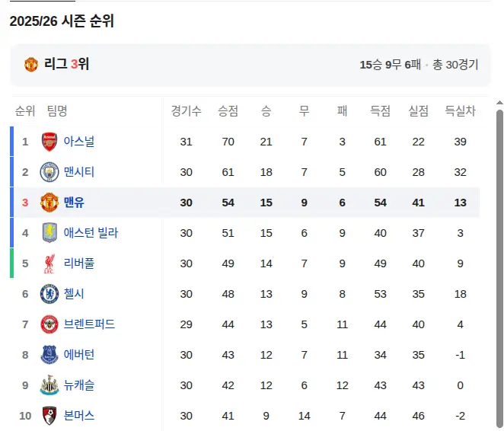This screenshot has height=431, width=504.
Task: Click the 승점 column header
Action: click(228, 111)
